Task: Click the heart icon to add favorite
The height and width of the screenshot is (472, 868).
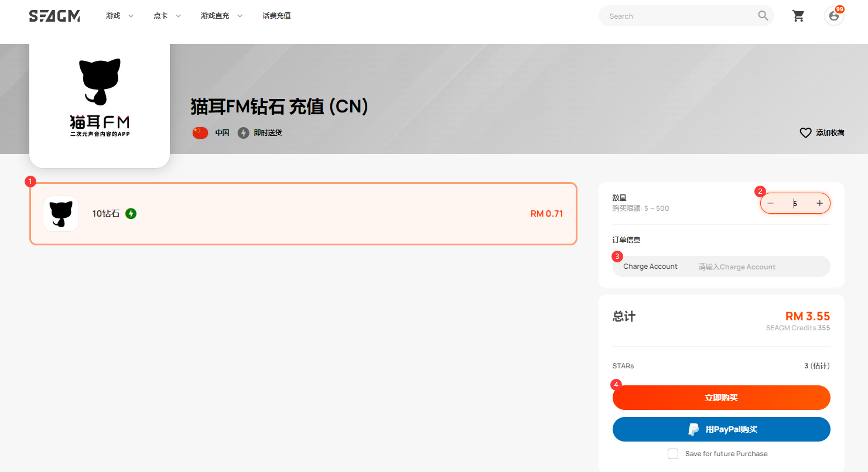Action: coord(806,133)
